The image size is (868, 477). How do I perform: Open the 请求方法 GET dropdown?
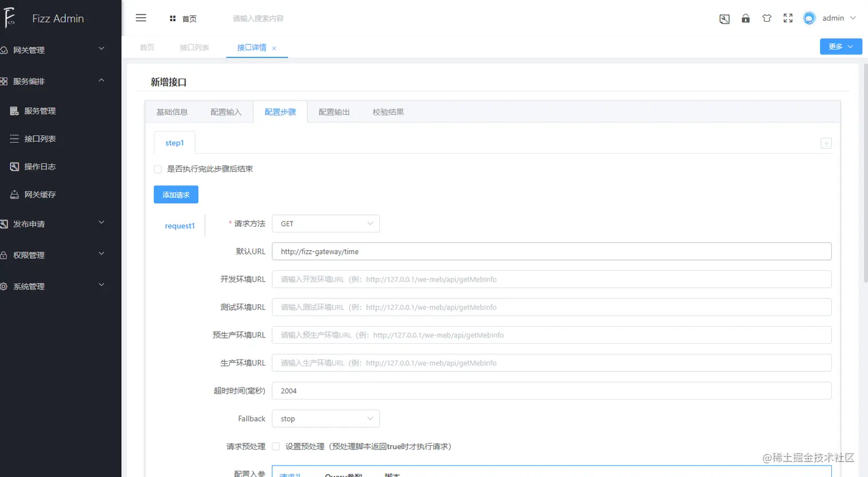(x=325, y=224)
